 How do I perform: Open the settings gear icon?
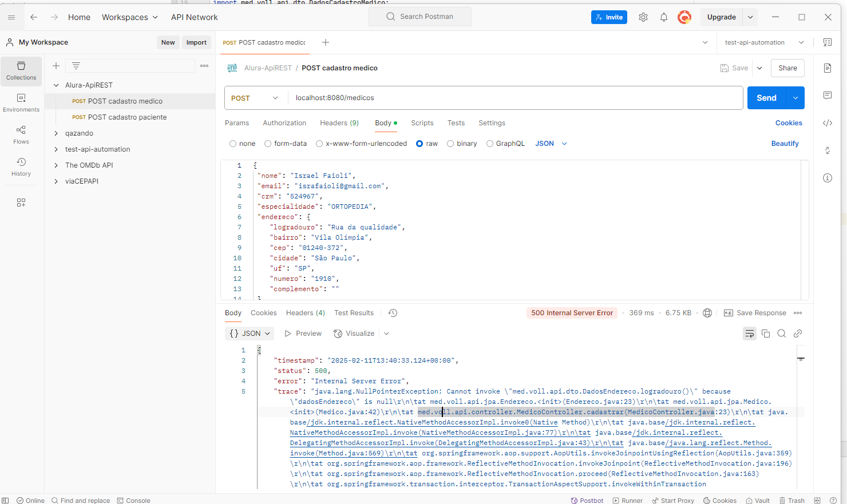click(643, 17)
